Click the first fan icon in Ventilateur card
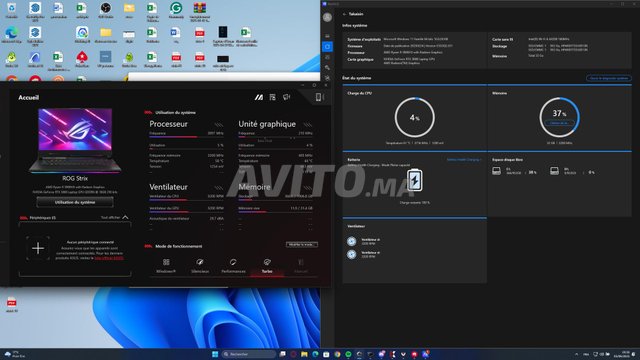 click(351, 241)
